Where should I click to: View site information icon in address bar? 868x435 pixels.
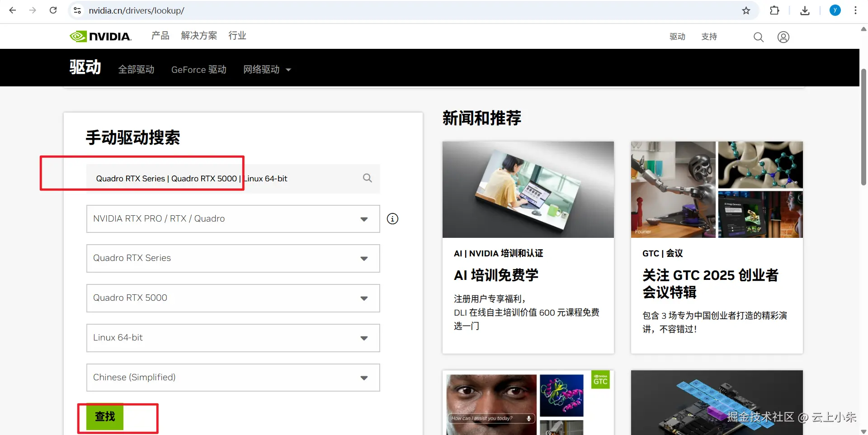(77, 10)
